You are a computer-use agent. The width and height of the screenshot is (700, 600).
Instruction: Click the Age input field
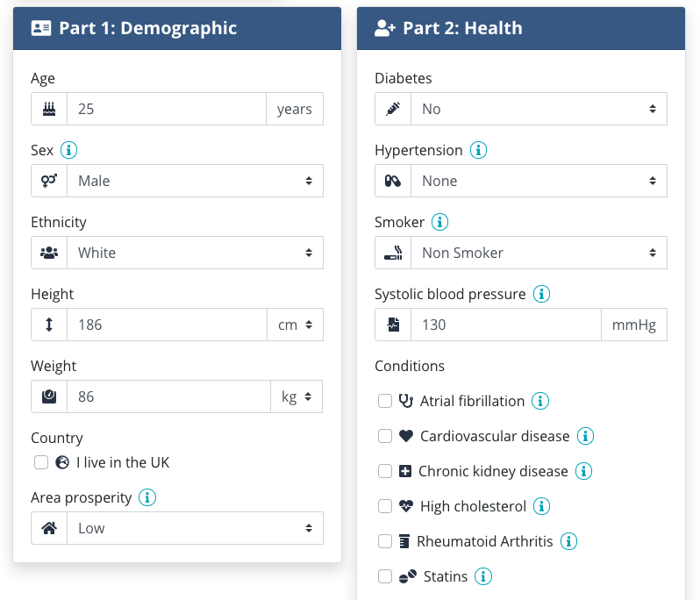point(167,109)
